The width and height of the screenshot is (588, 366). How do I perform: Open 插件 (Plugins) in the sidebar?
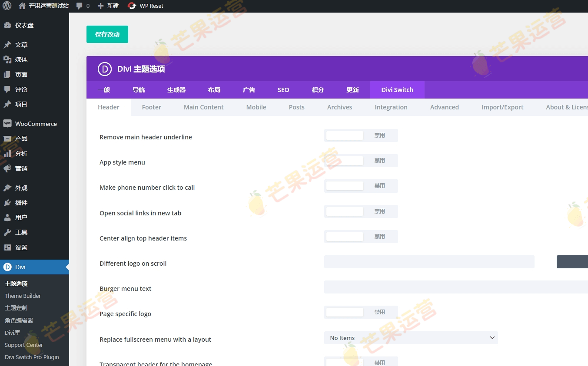20,203
